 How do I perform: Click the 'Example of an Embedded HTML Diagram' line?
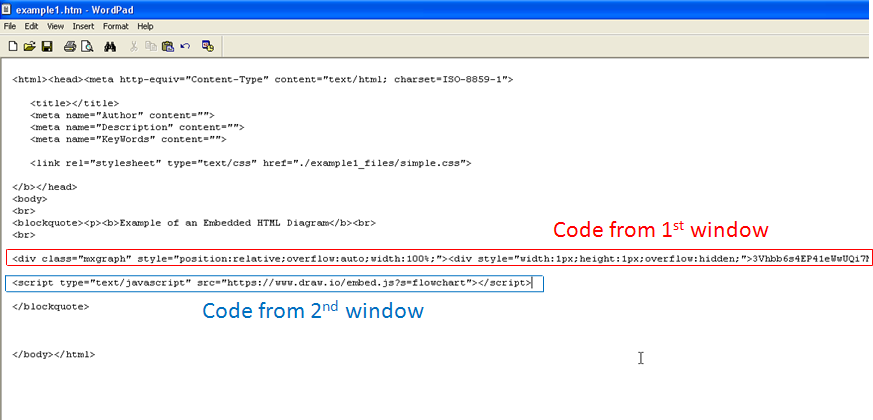194,223
